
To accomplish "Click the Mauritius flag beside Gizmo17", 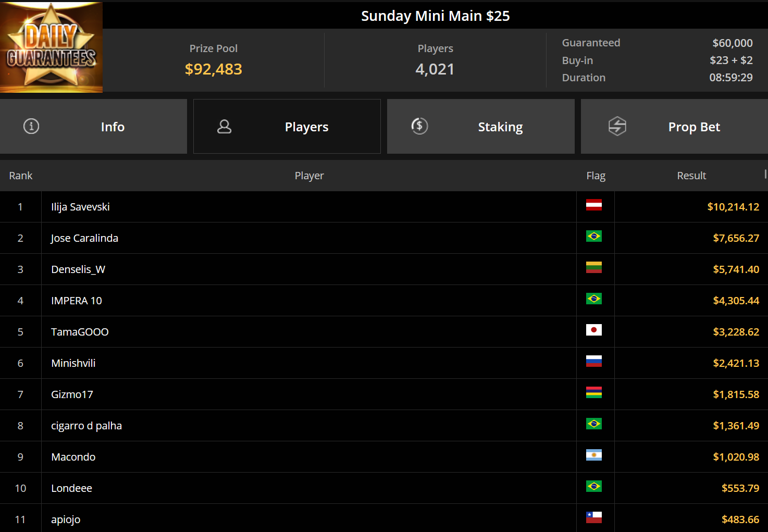I will (594, 392).
